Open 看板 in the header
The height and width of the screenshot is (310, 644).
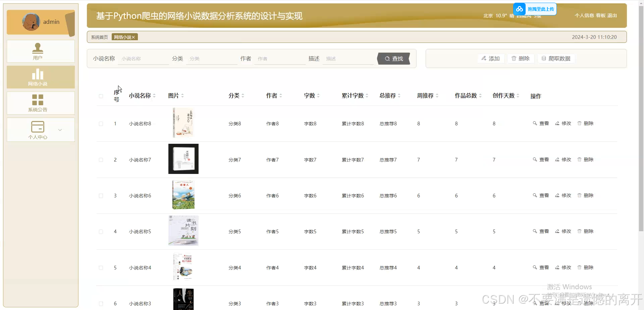tap(601, 15)
